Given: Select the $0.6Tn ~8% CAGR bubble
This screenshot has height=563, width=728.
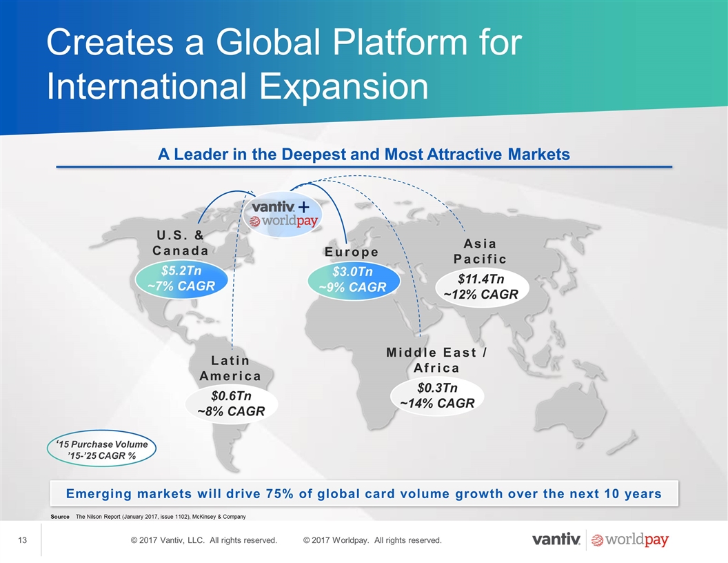Looking at the screenshot, I should click(x=231, y=404).
